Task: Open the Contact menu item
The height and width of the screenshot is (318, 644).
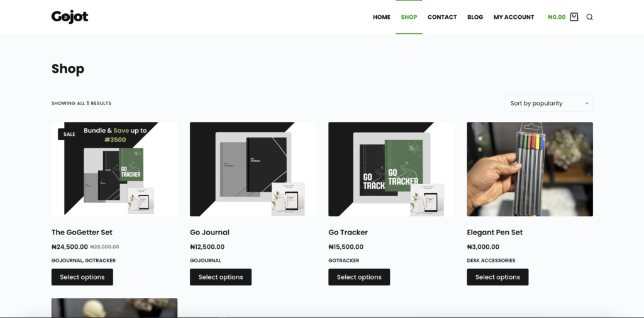Action: [x=442, y=17]
